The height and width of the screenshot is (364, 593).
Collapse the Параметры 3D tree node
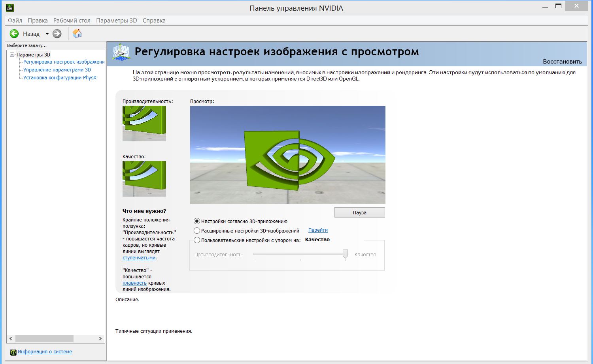click(x=12, y=55)
